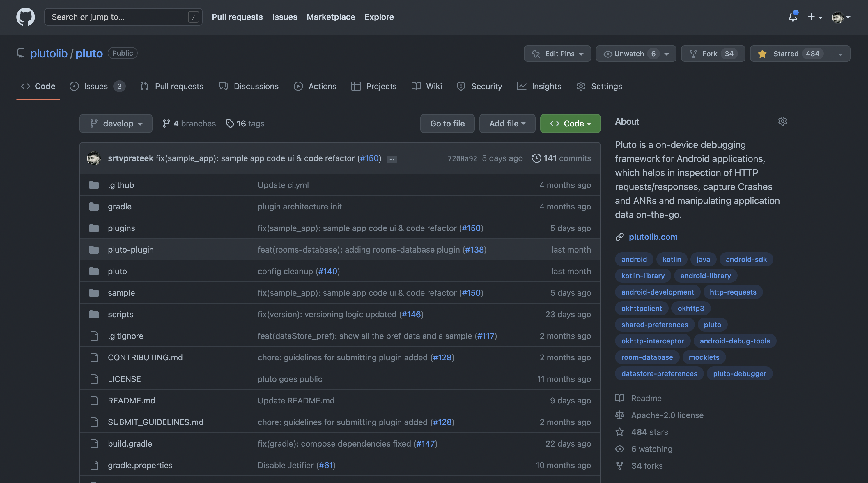
Task: Expand the star lists dropdown arrow
Action: coord(840,54)
